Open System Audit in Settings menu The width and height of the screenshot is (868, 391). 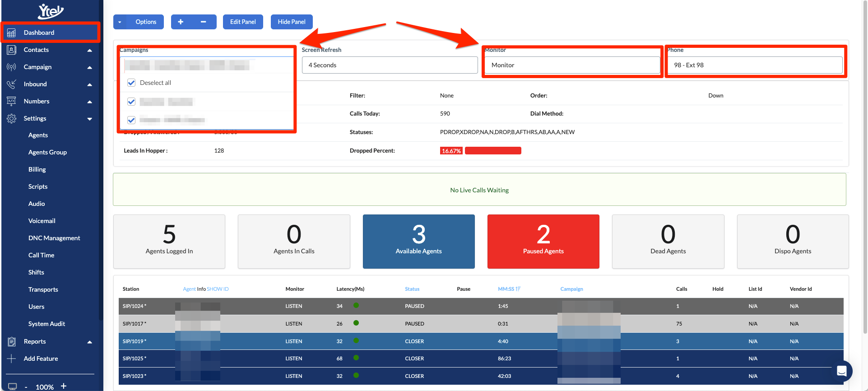pos(46,324)
